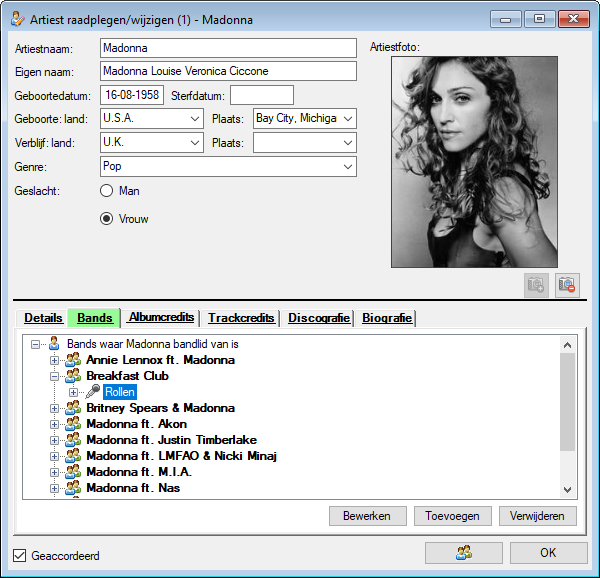The height and width of the screenshot is (578, 600).
Task: Toggle the Geaccordeerd checkbox
Action: (20, 555)
